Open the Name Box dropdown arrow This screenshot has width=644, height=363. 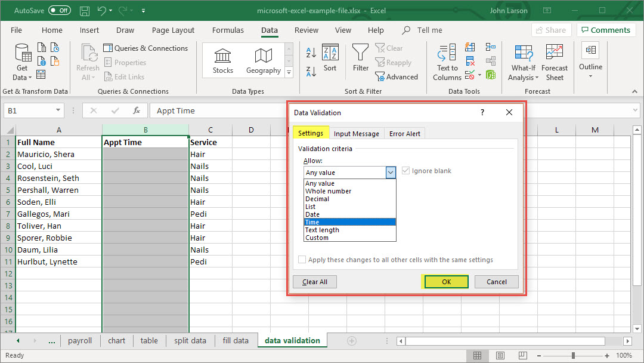[x=58, y=110]
